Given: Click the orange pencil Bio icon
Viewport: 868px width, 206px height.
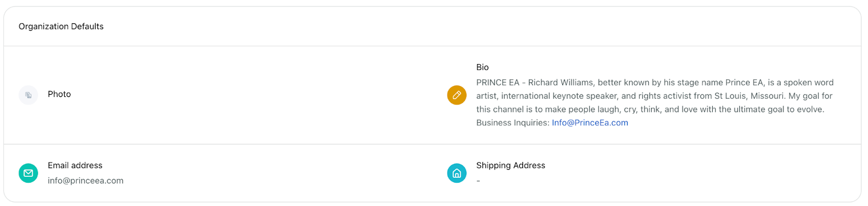Looking at the screenshot, I should point(457,95).
